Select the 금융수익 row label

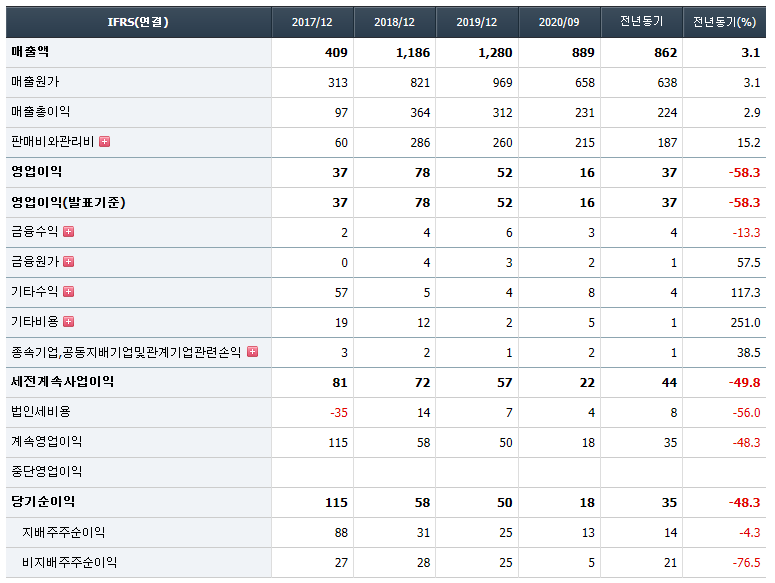pyautogui.click(x=35, y=232)
